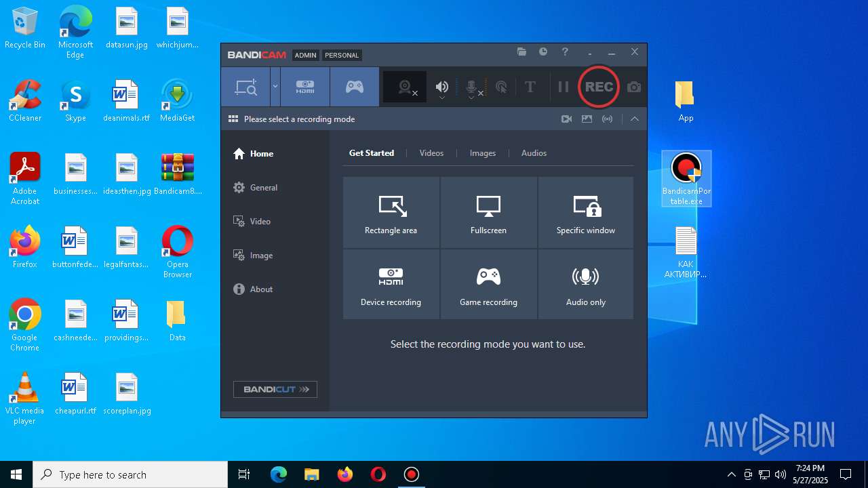
Task: Open the help question mark
Action: 565,52
